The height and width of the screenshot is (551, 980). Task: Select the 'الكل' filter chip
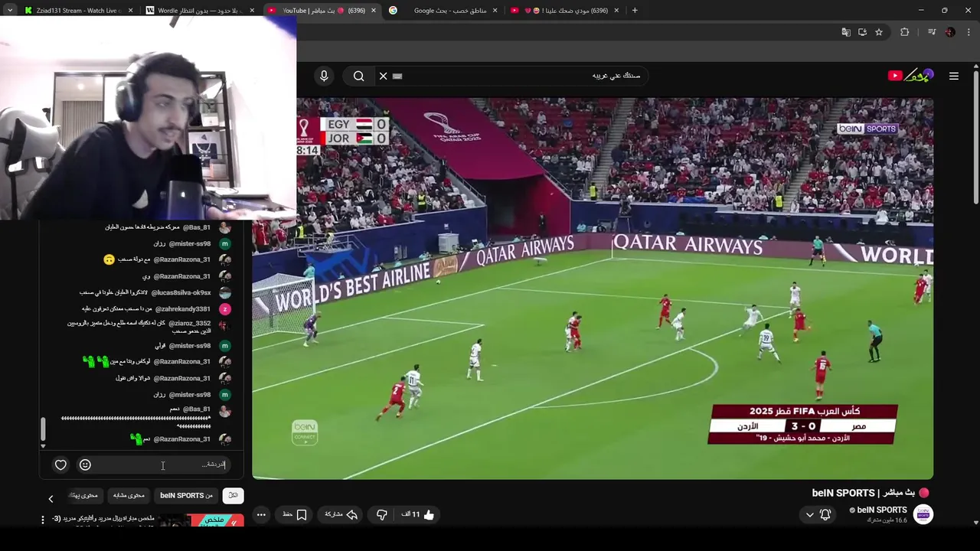[233, 495]
